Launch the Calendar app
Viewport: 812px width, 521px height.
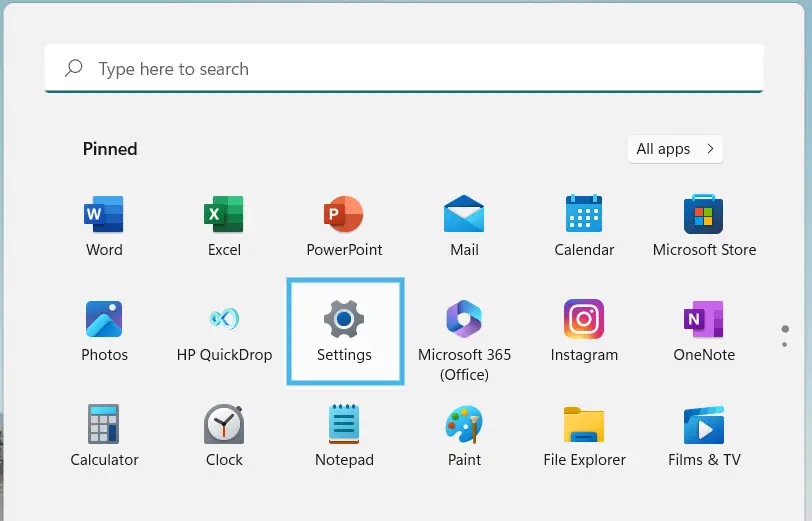584,226
